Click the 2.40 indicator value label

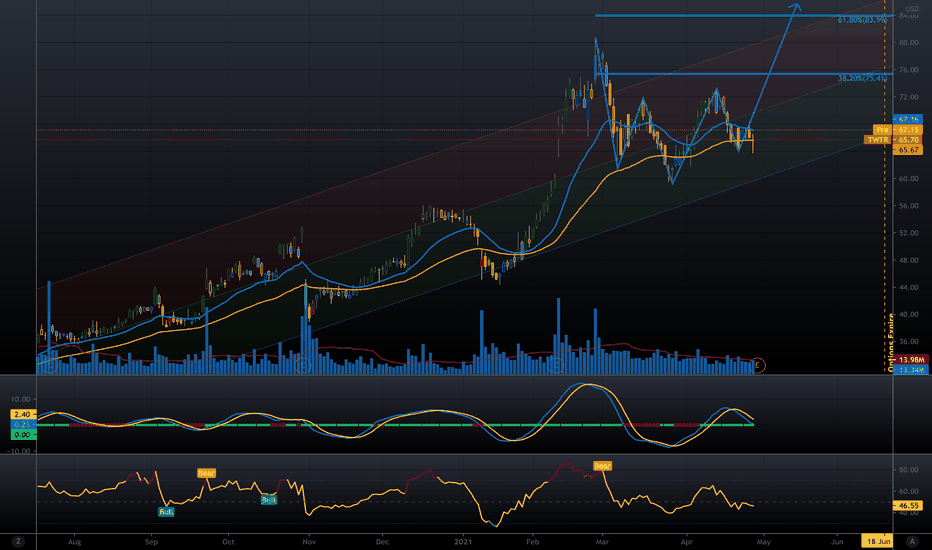coord(23,414)
